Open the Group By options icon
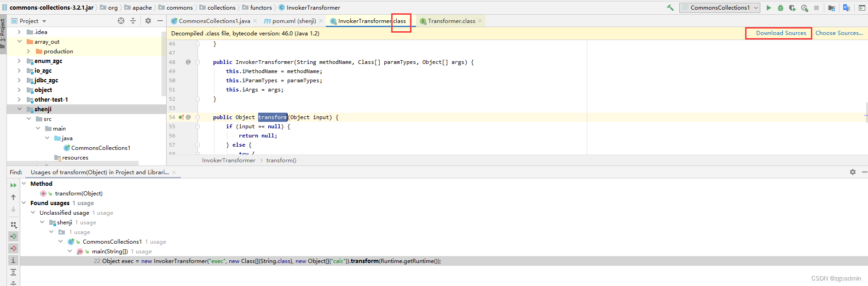The width and height of the screenshot is (868, 286). tap(13, 225)
